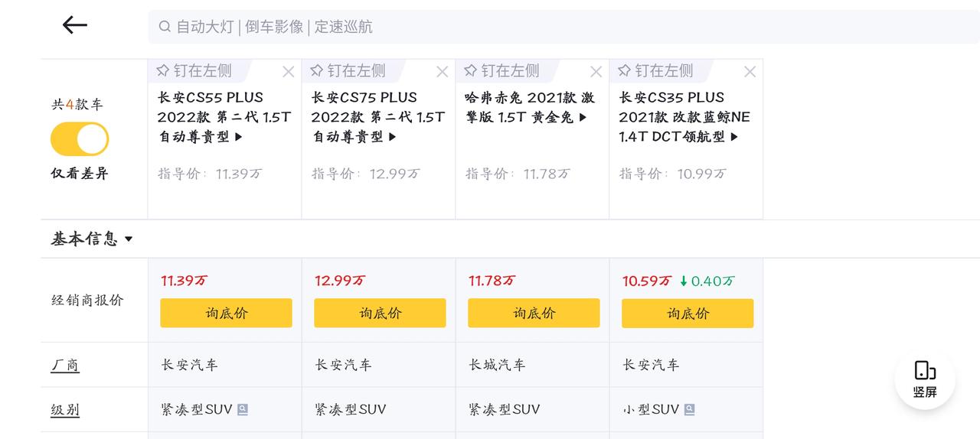Pin 长安CS35 PLUS column to left
This screenshot has height=439, width=980.
click(656, 71)
